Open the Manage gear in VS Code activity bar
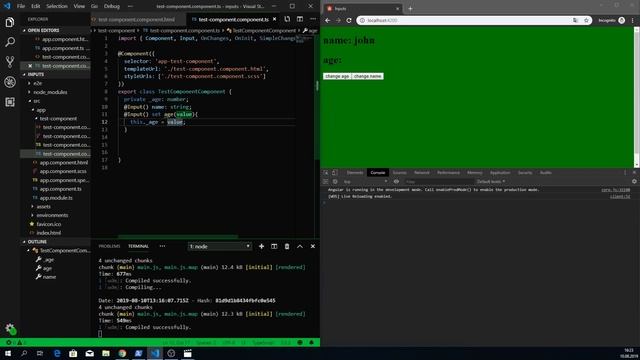The height and width of the screenshot is (360, 640). [10, 328]
